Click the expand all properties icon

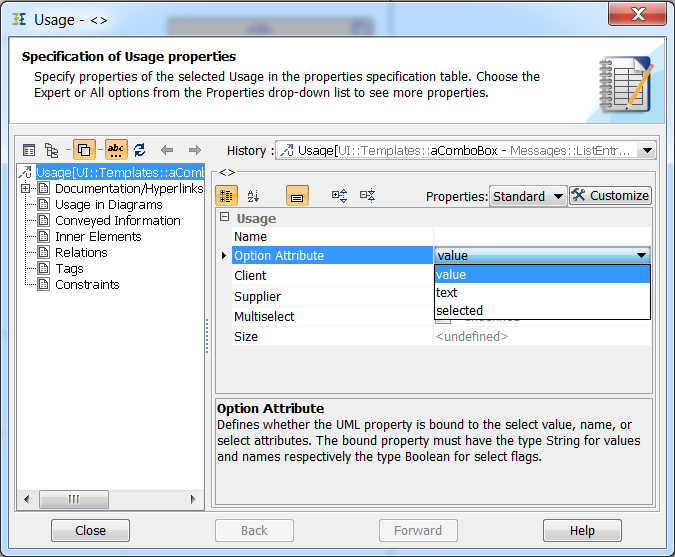pos(339,196)
